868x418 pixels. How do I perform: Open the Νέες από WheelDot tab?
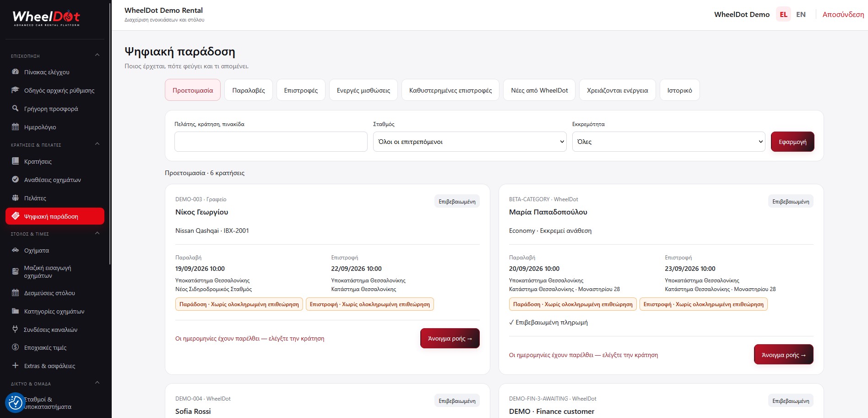tap(539, 90)
